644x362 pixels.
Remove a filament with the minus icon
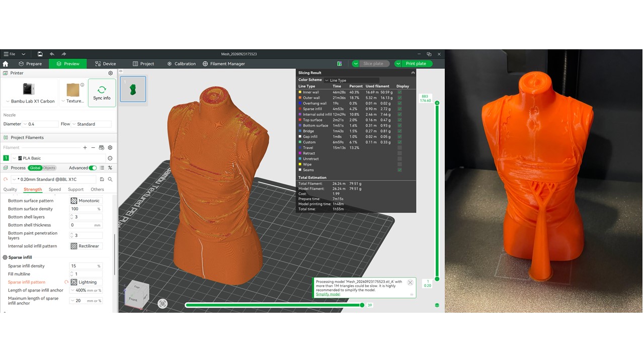click(93, 148)
